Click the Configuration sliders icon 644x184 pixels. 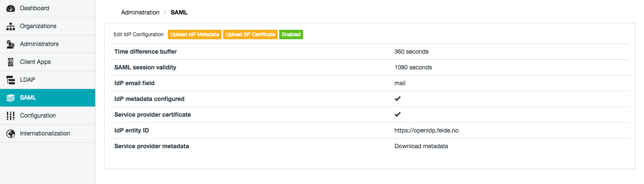coord(11,116)
